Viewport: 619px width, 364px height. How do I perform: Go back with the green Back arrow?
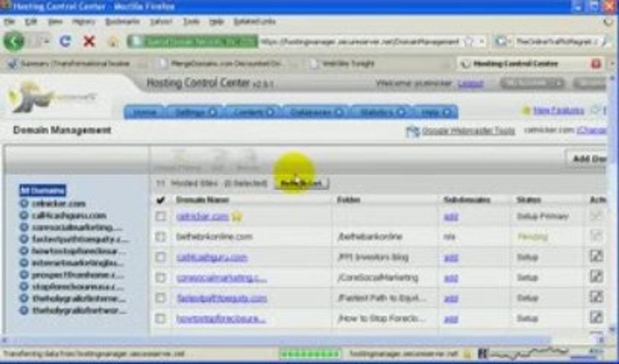point(14,41)
